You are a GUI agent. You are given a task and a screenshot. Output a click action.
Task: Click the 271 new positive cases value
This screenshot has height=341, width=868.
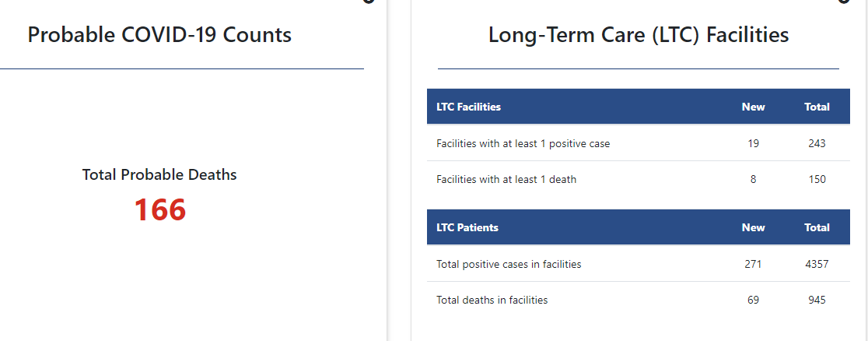coord(754,264)
